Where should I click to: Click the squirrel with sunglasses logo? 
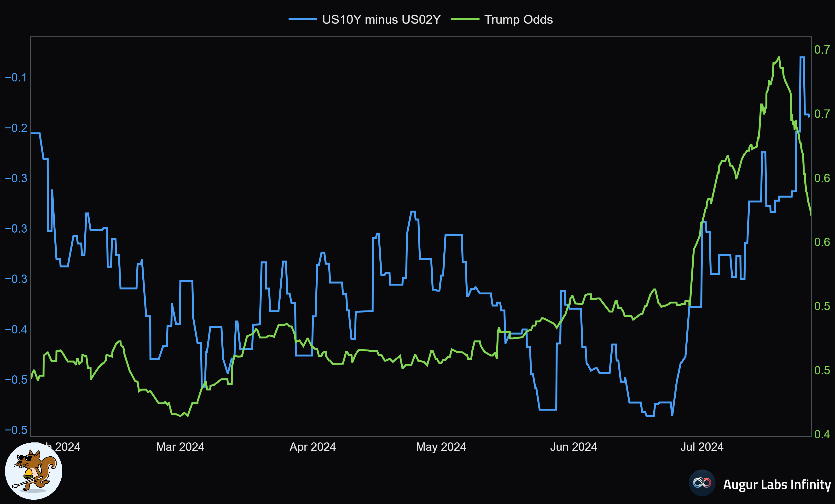point(34,471)
